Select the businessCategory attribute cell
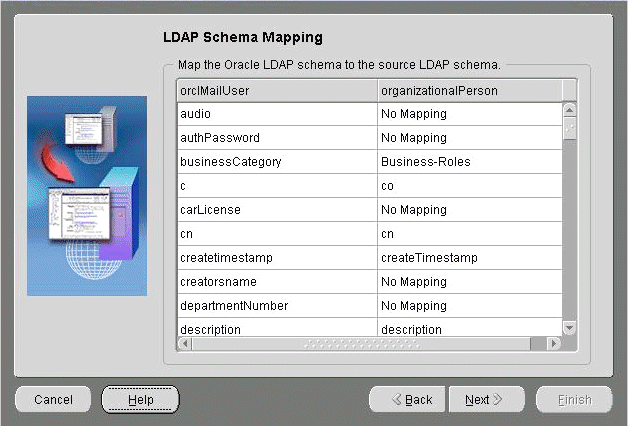The height and width of the screenshot is (426, 628). (x=277, y=162)
